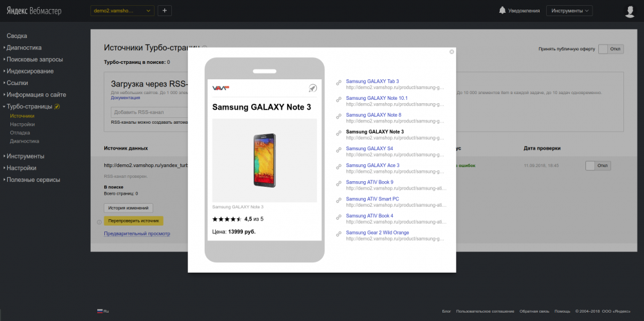The height and width of the screenshot is (321, 644).
Task: Open Samsung GALAXY Note 8 link
Action: [x=374, y=115]
